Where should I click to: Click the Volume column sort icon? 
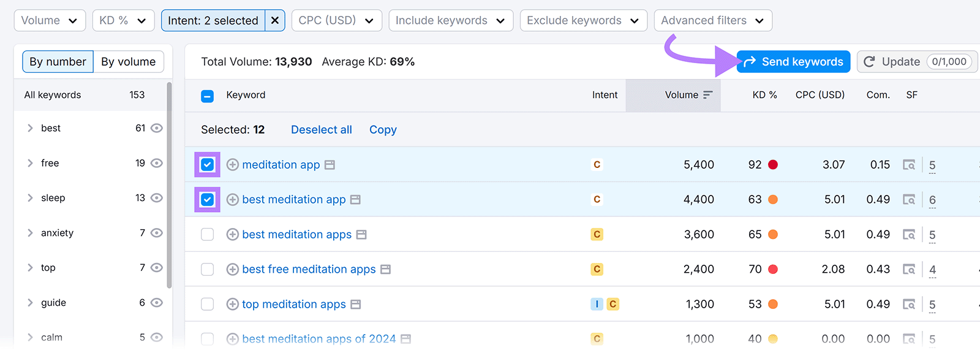coord(708,95)
